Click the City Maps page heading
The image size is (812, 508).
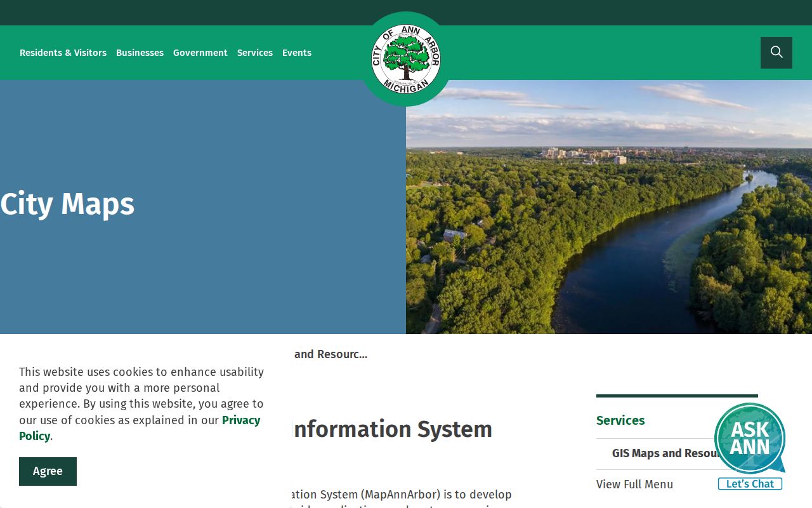[x=67, y=204]
